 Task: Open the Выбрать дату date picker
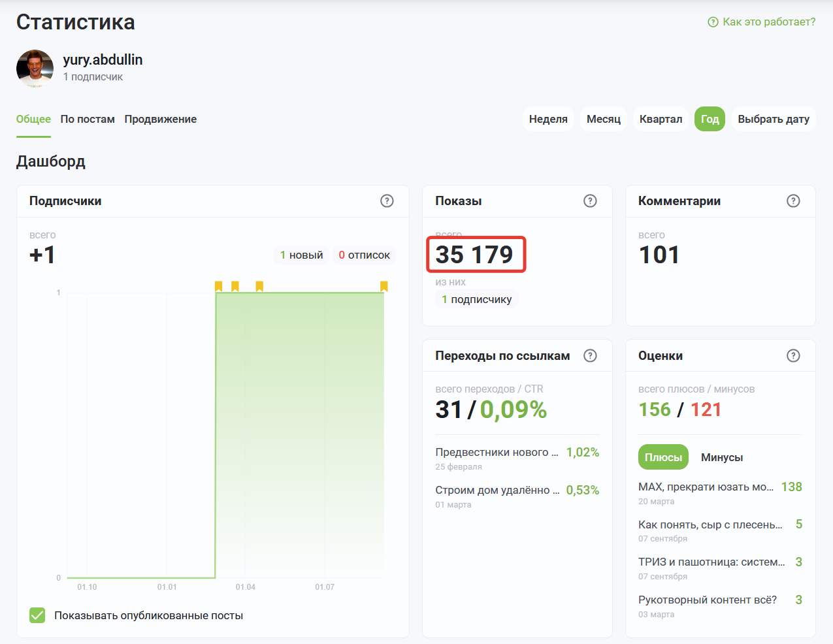pos(774,119)
